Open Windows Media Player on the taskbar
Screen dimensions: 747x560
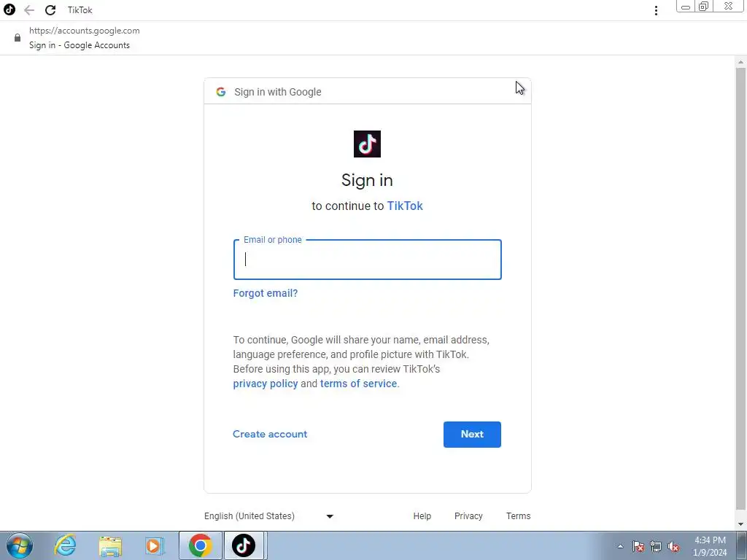pos(155,545)
